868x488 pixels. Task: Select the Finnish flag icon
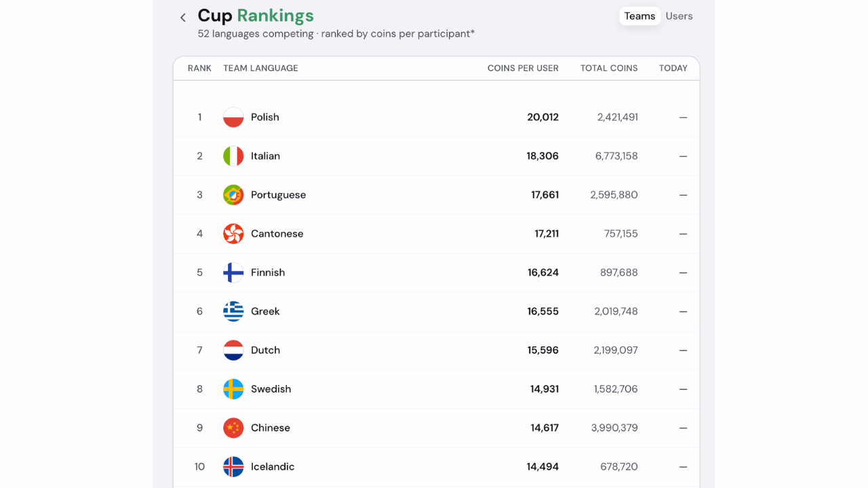pyautogui.click(x=233, y=272)
